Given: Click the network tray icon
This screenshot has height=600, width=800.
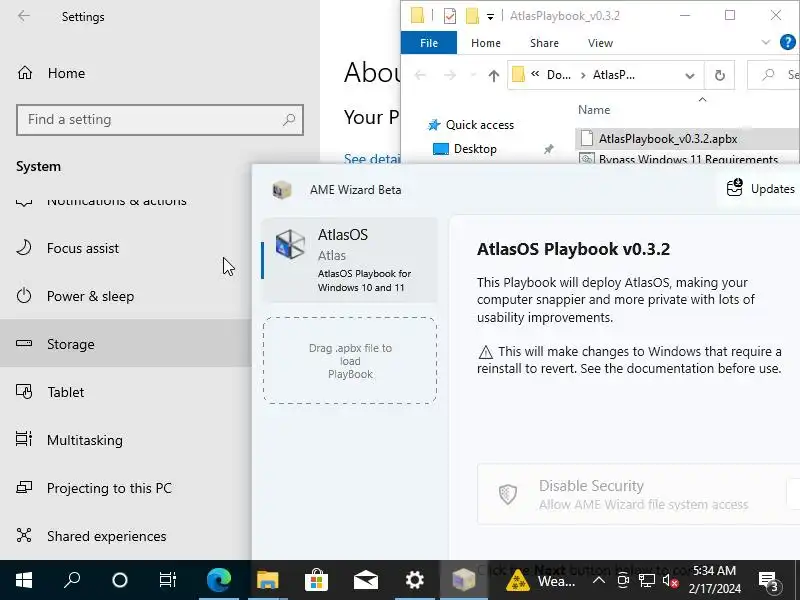Looking at the screenshot, I should (646, 581).
